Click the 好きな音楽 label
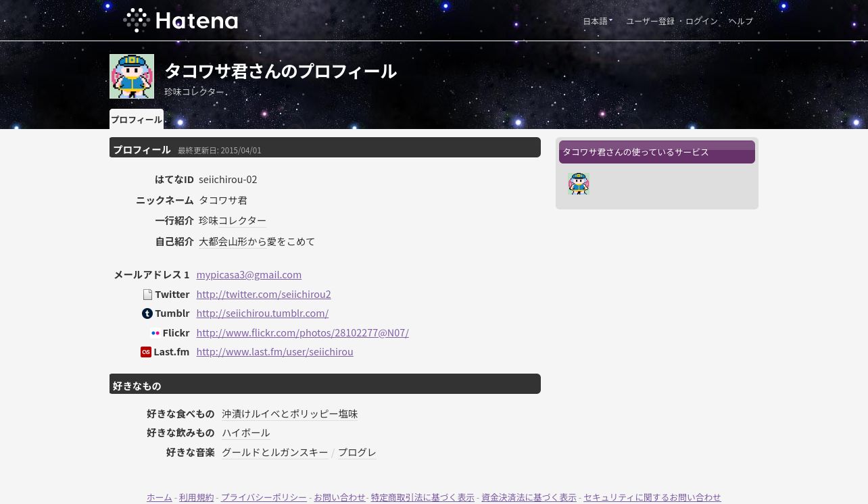Screen dimensions: 868x504 (x=191, y=452)
